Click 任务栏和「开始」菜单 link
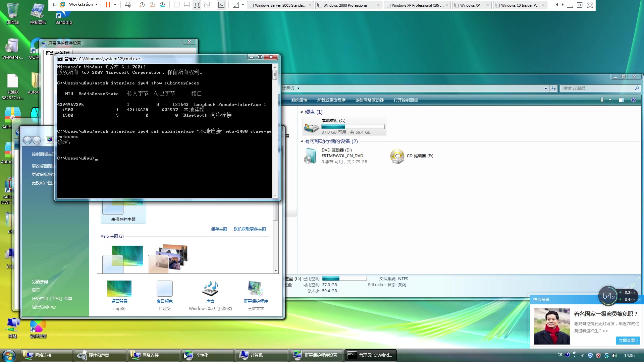644x362 pixels. tap(52, 299)
